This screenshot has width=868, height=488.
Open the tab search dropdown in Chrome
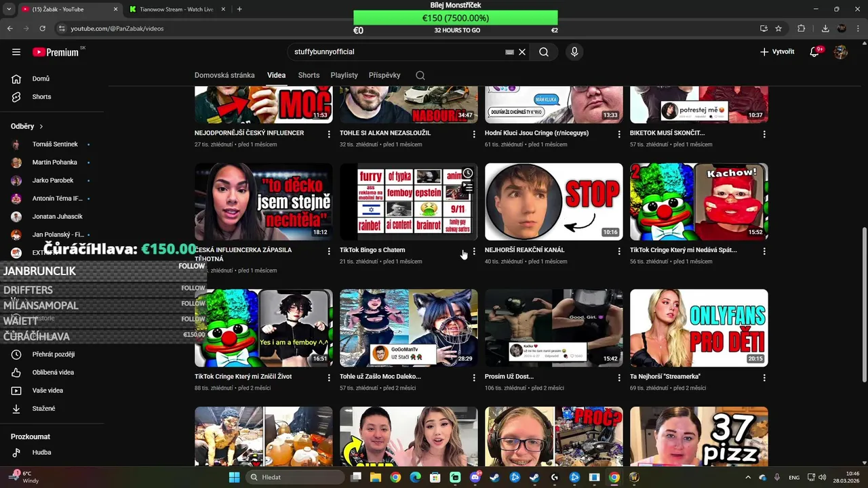pos(9,9)
